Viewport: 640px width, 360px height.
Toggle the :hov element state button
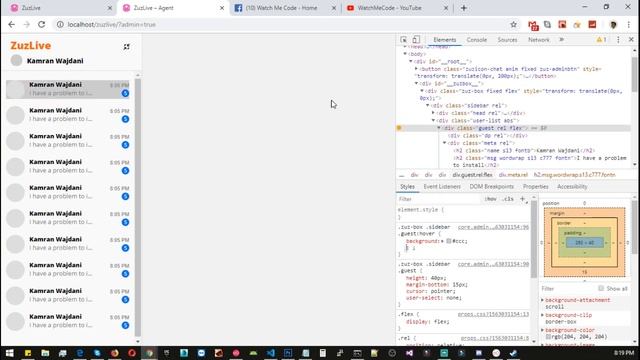pos(491,199)
